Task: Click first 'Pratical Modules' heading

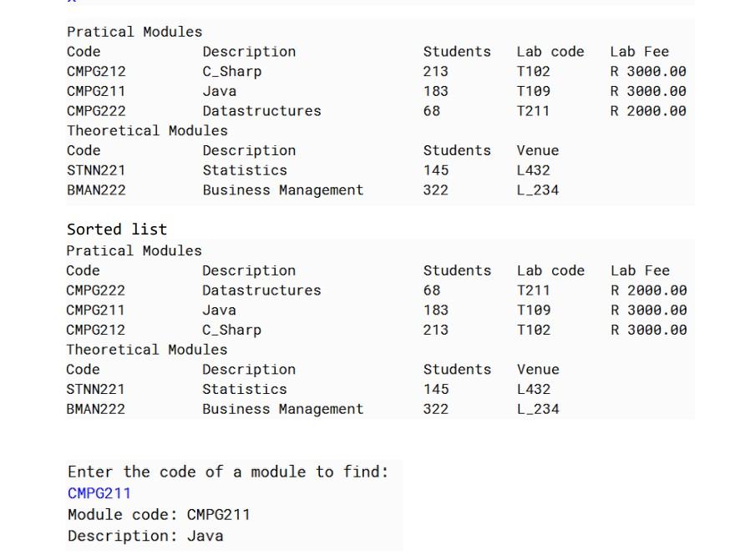Action: [x=134, y=32]
